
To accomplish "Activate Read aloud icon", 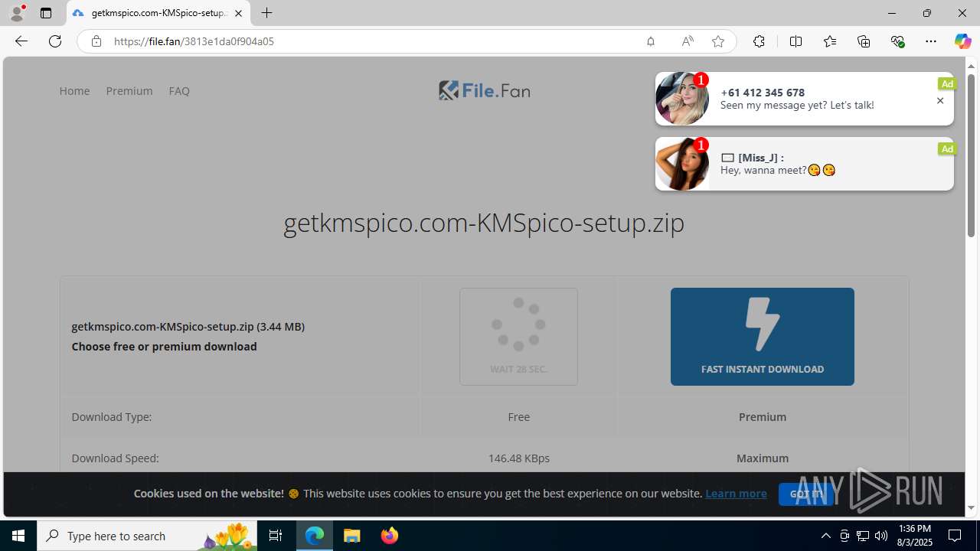I will click(x=687, y=41).
